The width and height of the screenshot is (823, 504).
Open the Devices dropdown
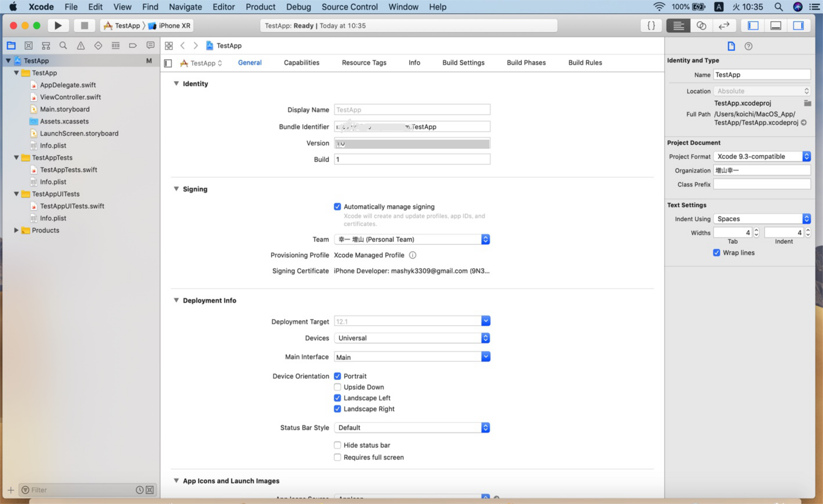pos(412,338)
